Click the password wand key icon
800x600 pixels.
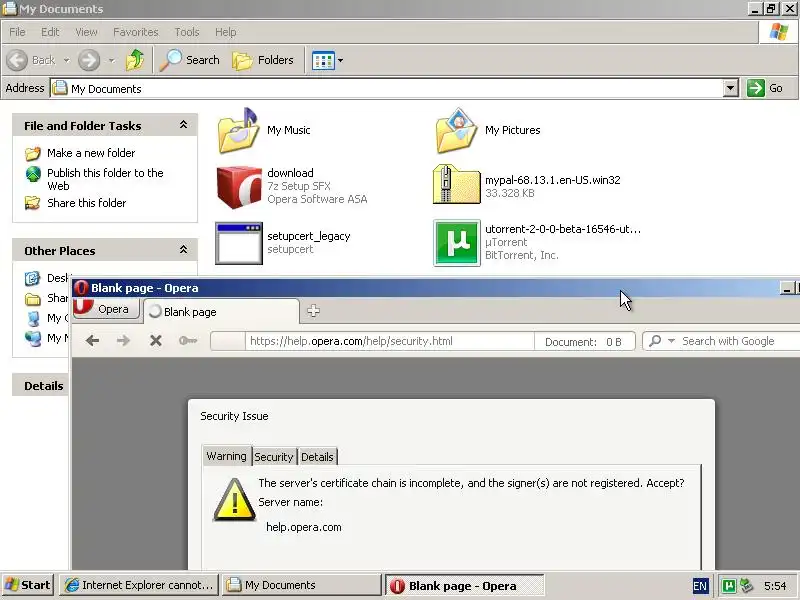[188, 340]
